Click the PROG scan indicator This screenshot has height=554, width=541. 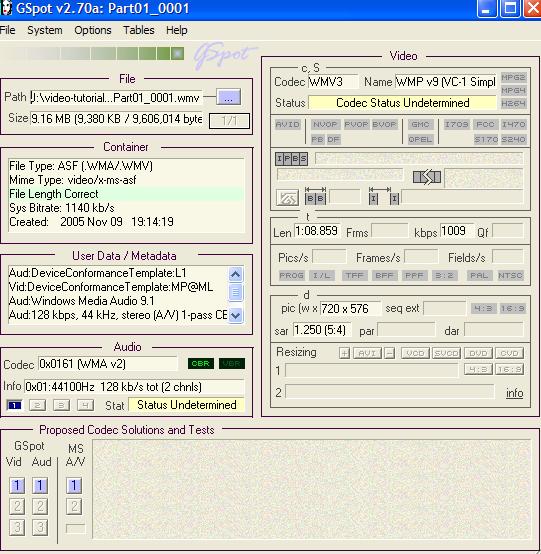tap(292, 275)
